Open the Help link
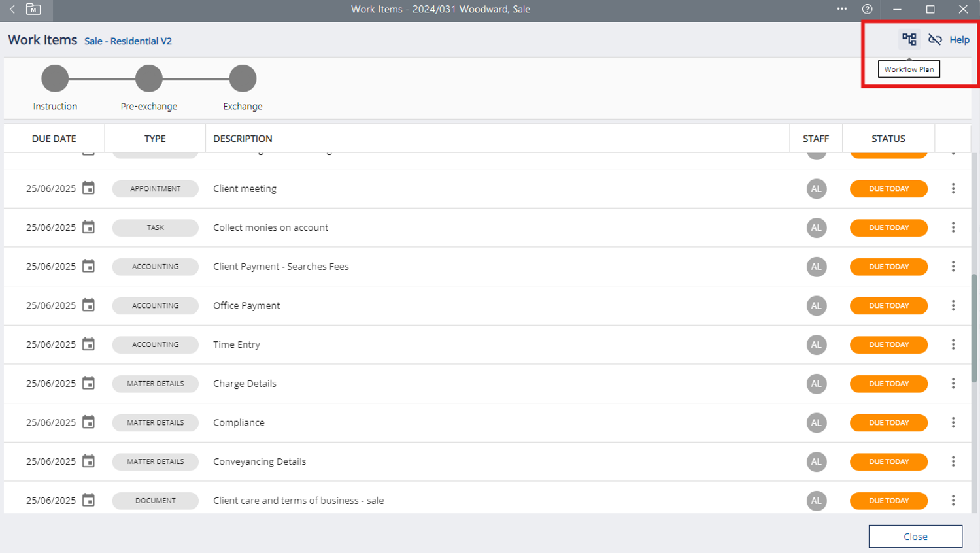980x553 pixels. (959, 40)
